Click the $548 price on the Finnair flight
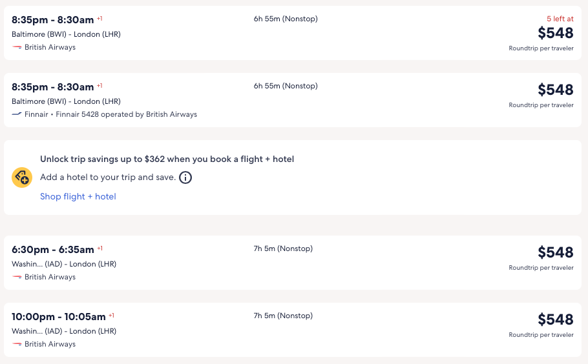 tap(555, 90)
